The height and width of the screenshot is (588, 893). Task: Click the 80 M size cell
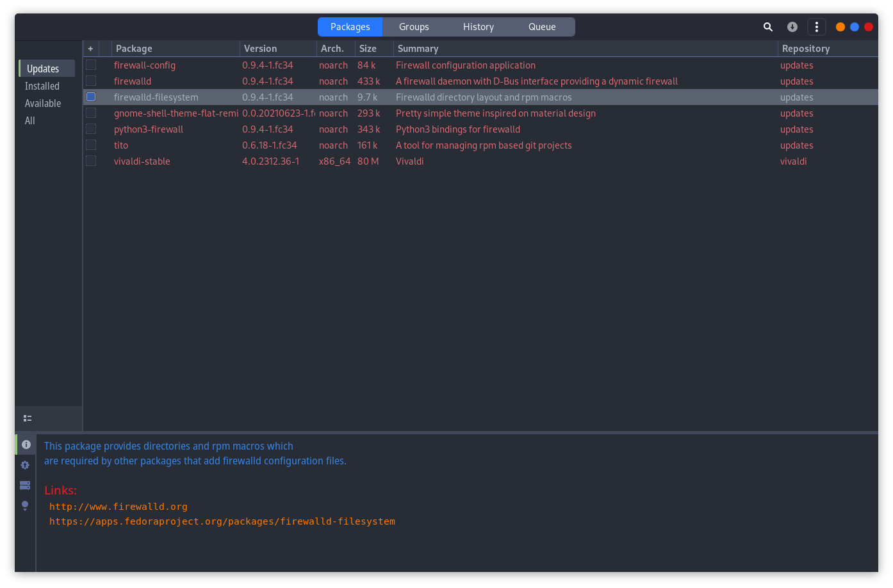[368, 161]
